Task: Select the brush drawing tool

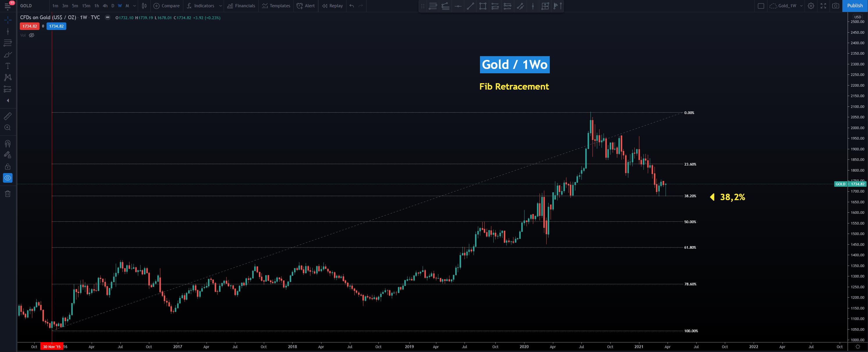Action: pyautogui.click(x=8, y=55)
